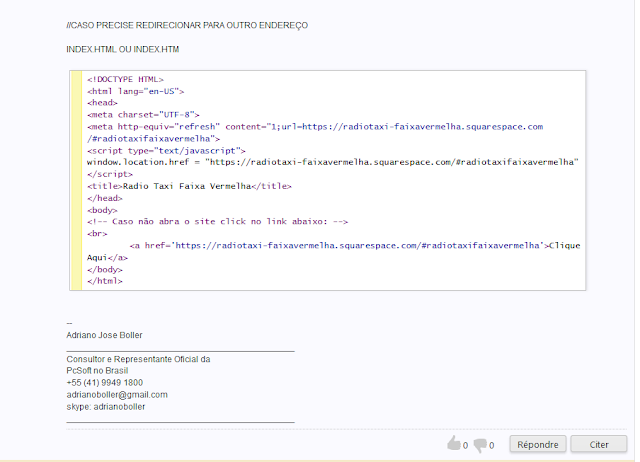
Task: Click "skype: adrianoboller" text
Action: tap(106, 406)
